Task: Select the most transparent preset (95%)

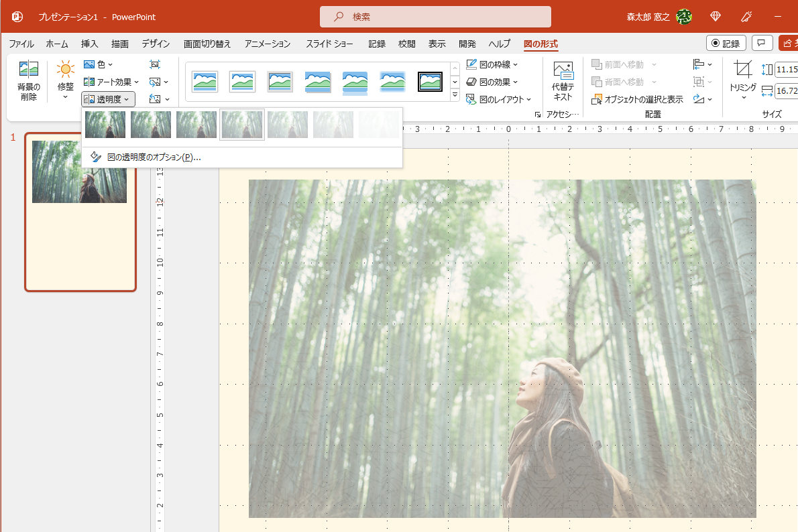Action: coord(379,125)
